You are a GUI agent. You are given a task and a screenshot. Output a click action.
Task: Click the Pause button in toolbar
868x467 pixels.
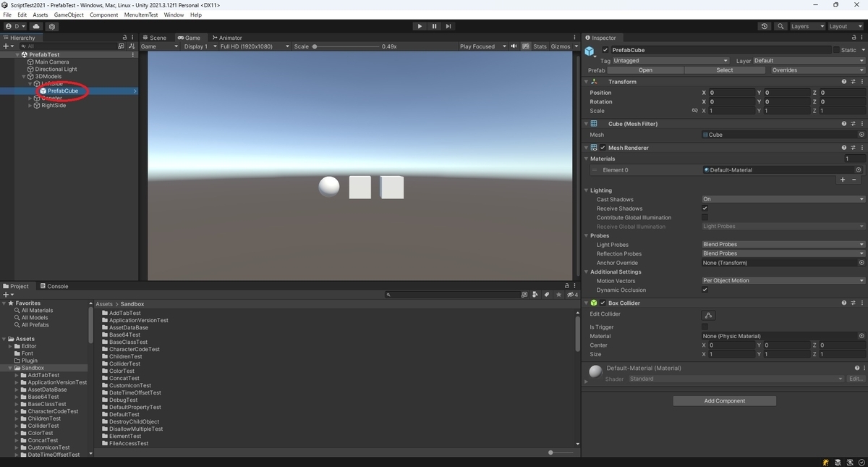coord(434,26)
